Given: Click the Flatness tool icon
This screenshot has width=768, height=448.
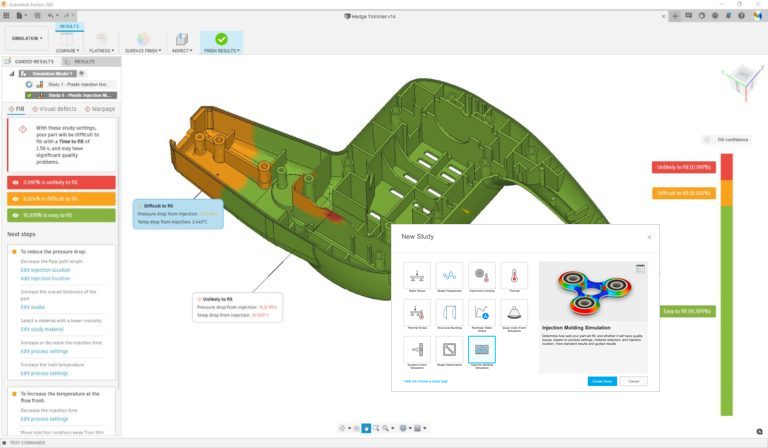Looking at the screenshot, I should point(101,39).
